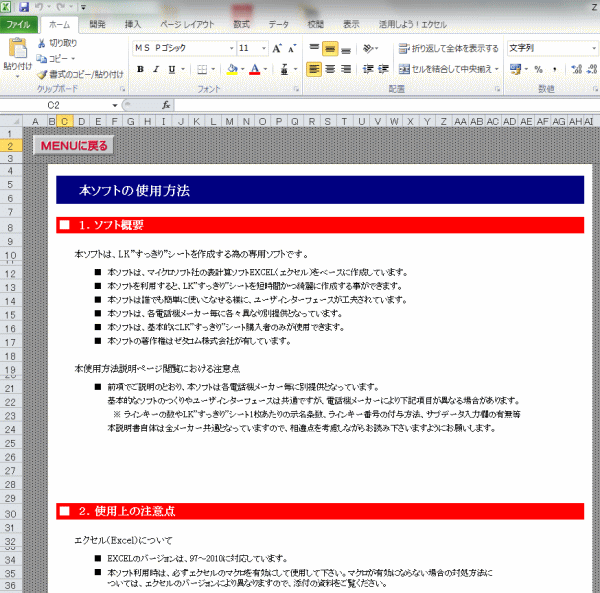Apply comma style number format
This screenshot has width=600, height=593.
(x=554, y=69)
